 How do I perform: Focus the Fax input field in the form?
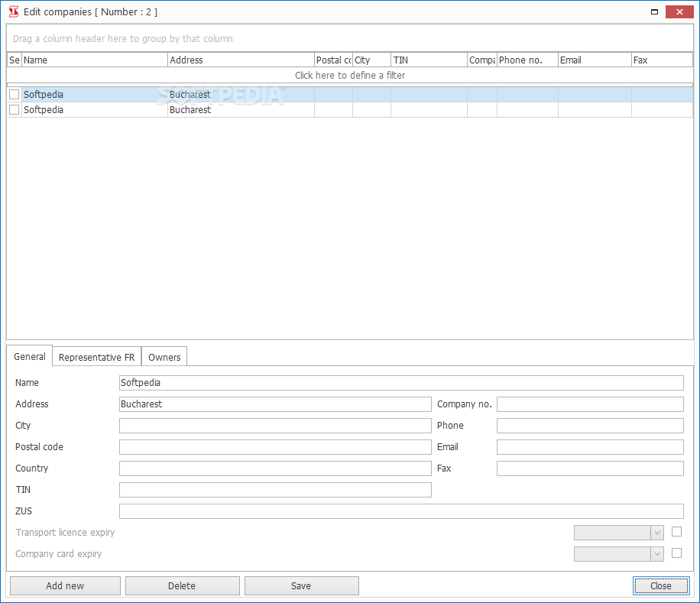[590, 468]
